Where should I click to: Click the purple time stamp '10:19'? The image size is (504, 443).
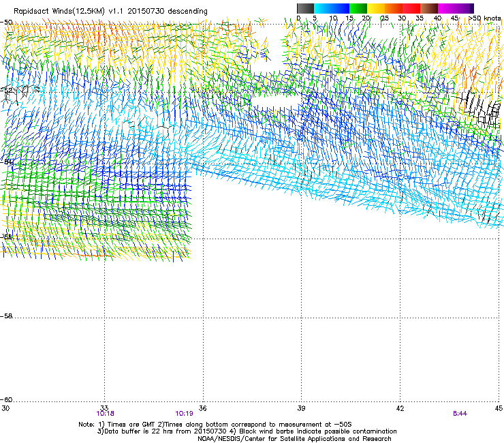tap(184, 414)
